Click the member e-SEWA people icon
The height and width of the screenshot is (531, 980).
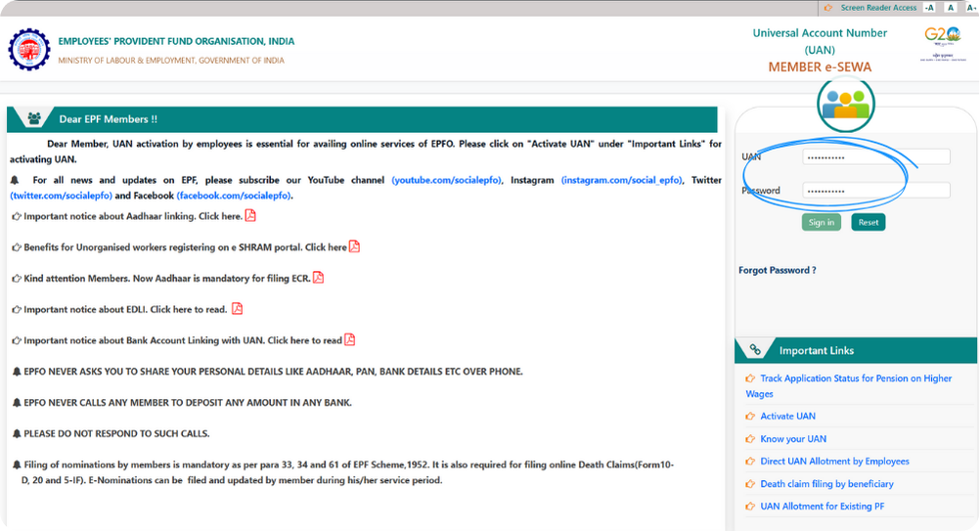[846, 103]
